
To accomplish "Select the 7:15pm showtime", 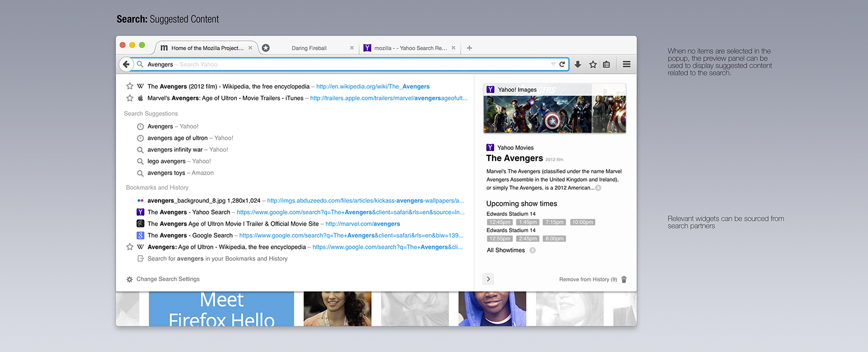I will point(554,222).
